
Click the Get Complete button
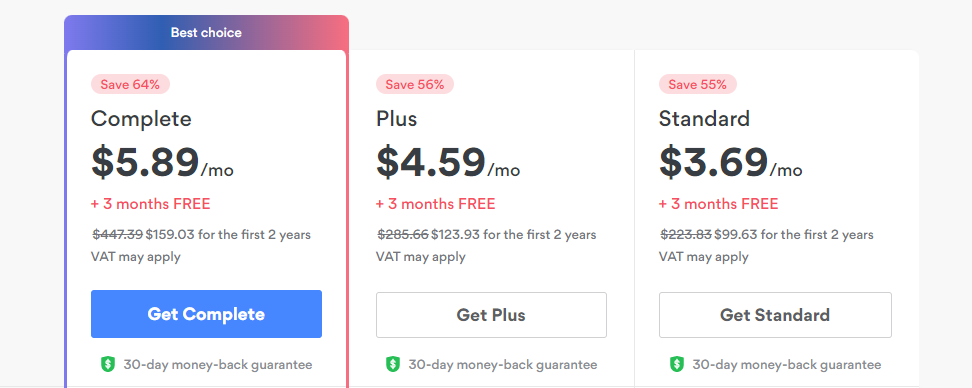206,314
